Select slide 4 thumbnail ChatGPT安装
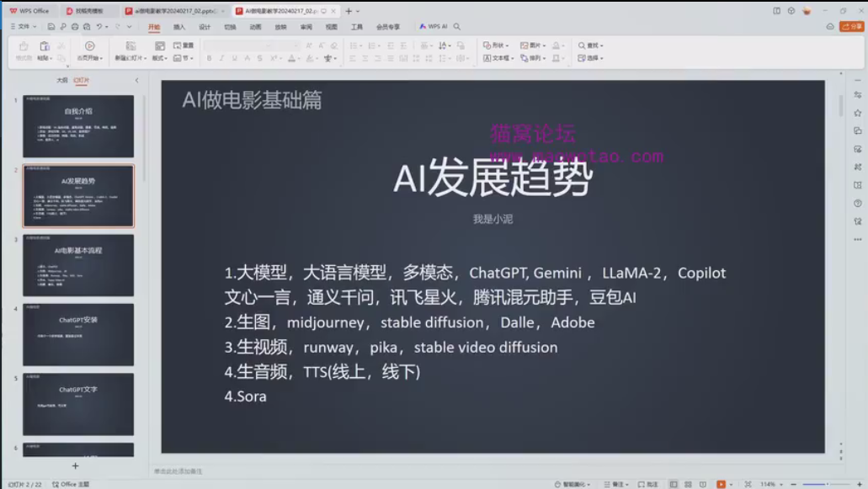 (78, 335)
